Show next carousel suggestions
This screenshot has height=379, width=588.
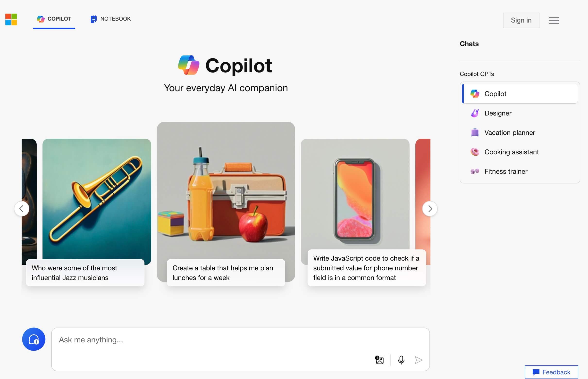(x=430, y=209)
